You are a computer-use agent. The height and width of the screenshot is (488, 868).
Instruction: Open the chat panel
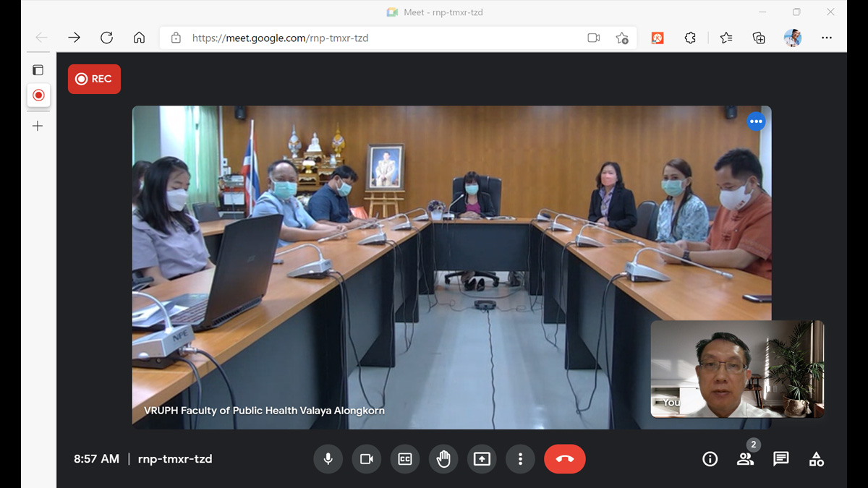(780, 459)
